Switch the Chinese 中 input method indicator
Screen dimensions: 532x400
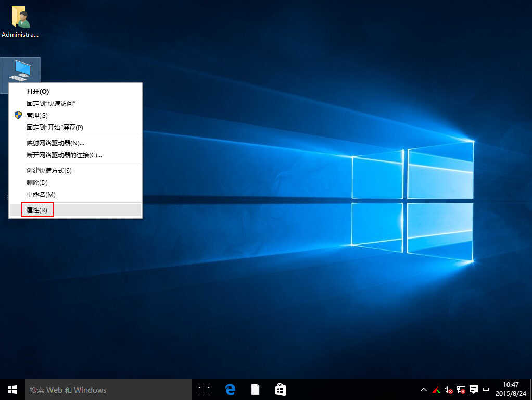486,390
